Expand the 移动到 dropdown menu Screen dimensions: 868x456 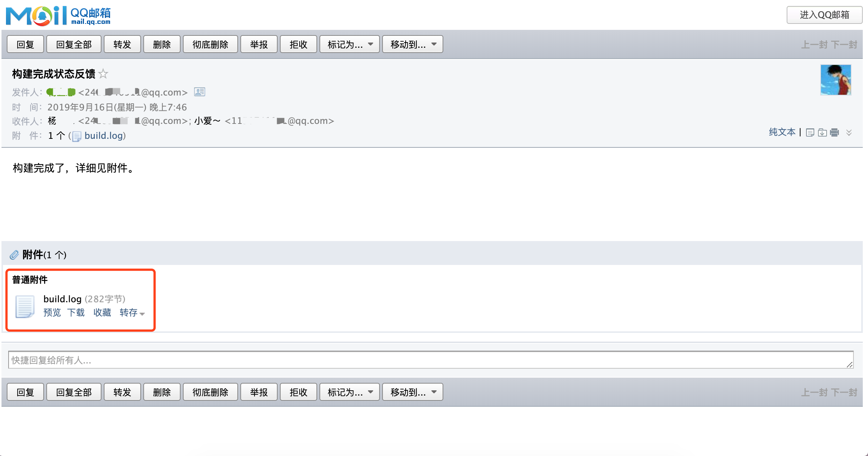click(413, 44)
